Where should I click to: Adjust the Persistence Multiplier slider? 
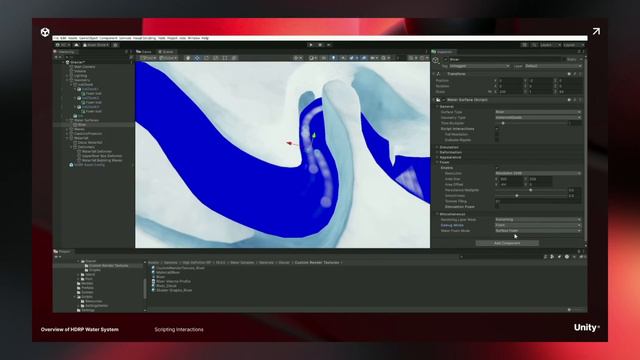point(532,190)
